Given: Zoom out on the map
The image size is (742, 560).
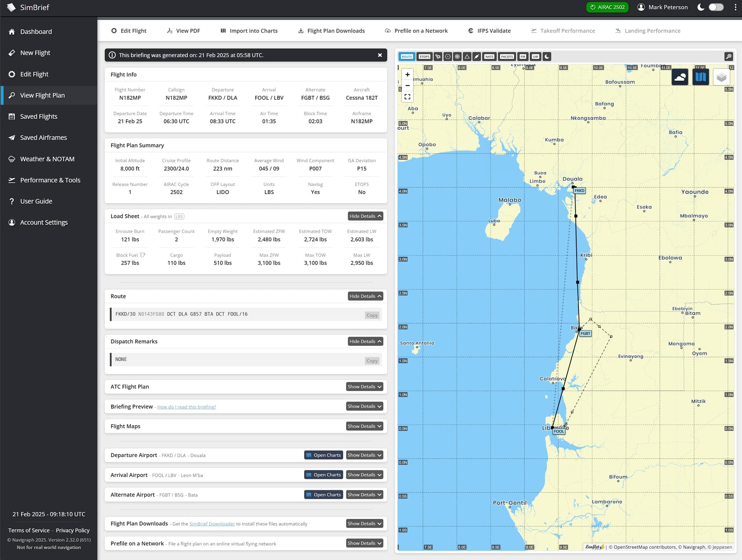Looking at the screenshot, I should (407, 85).
